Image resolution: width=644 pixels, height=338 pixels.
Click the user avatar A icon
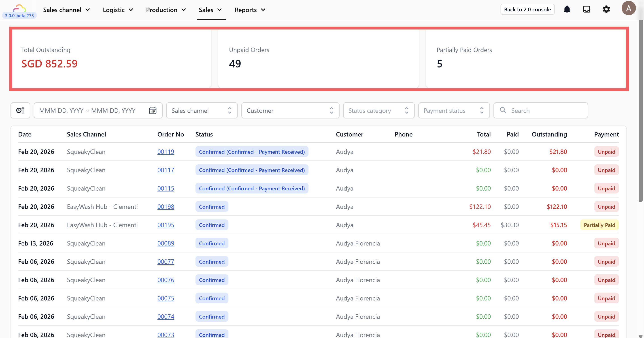click(x=628, y=8)
